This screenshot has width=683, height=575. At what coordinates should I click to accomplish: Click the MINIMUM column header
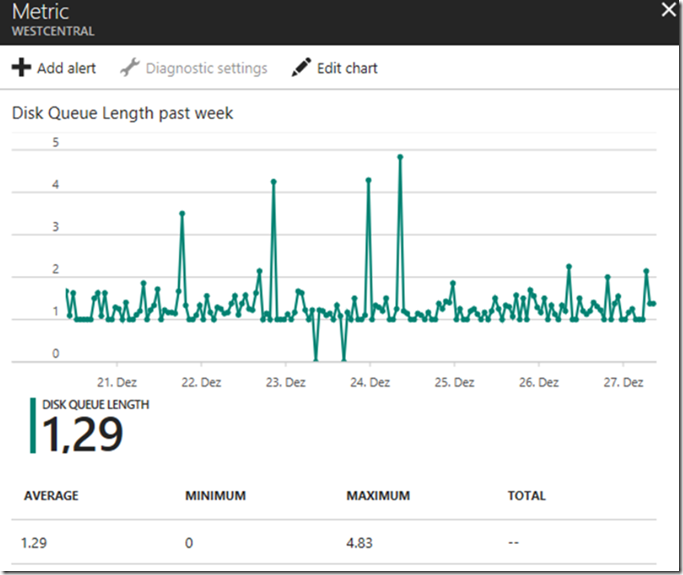(x=216, y=496)
